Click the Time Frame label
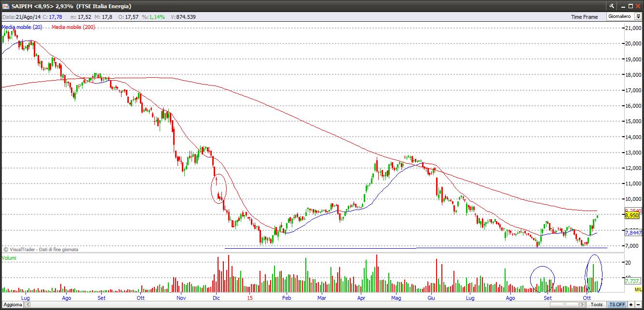The image size is (644, 310). pyautogui.click(x=584, y=17)
